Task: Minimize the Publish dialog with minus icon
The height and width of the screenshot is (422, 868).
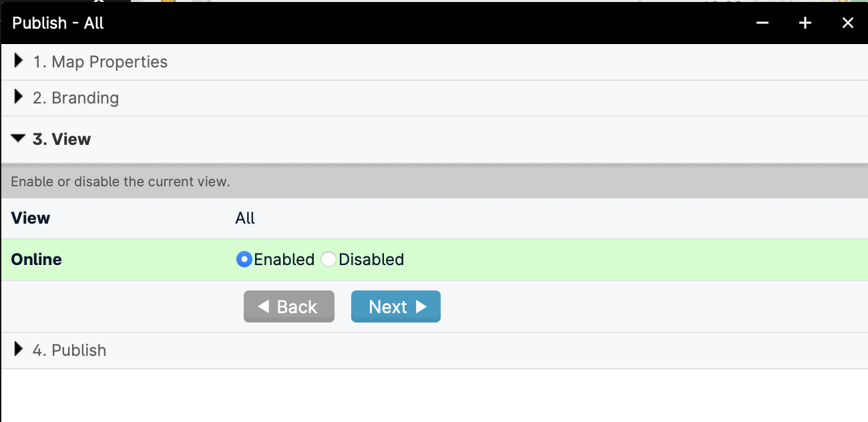Action: pyautogui.click(x=763, y=23)
